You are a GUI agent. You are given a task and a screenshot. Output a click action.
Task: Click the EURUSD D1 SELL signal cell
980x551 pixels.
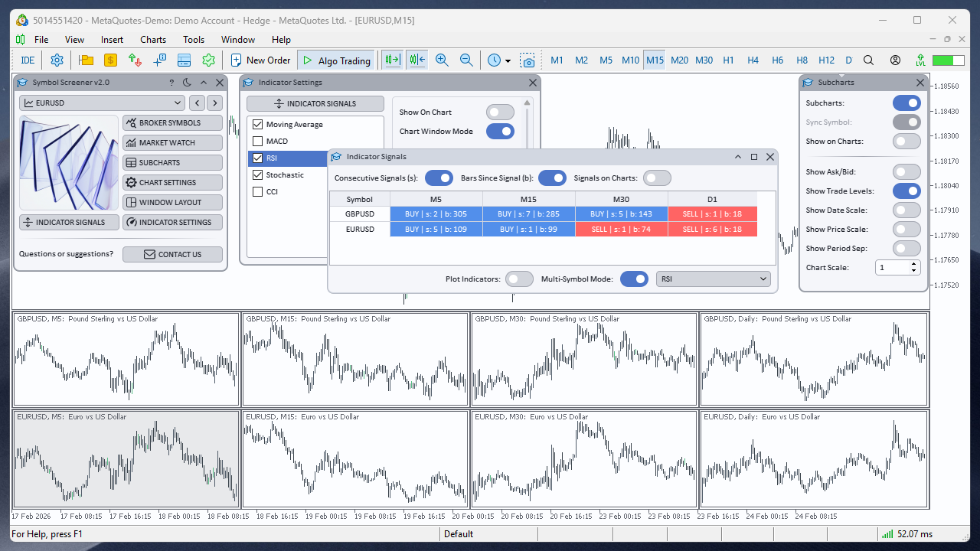tap(712, 230)
